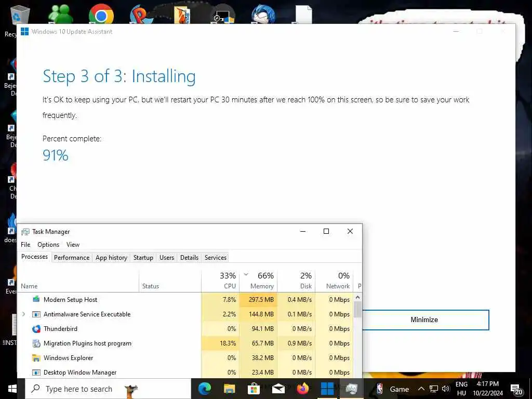Select the Processes tab

point(35,257)
